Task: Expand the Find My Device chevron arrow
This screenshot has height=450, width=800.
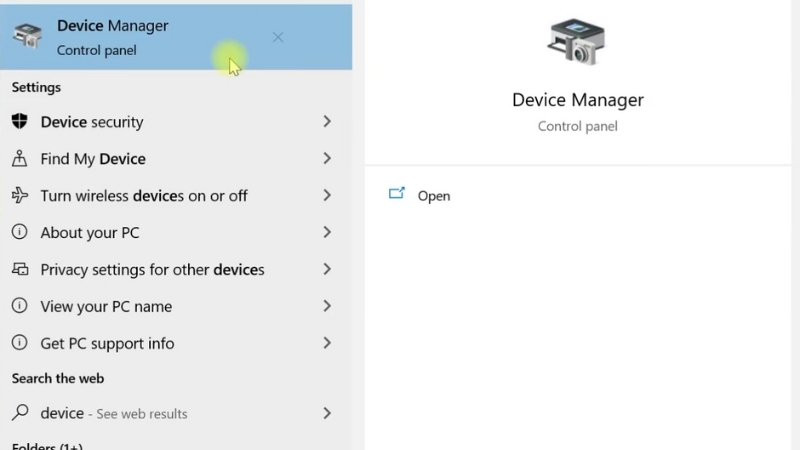Action: (x=327, y=159)
